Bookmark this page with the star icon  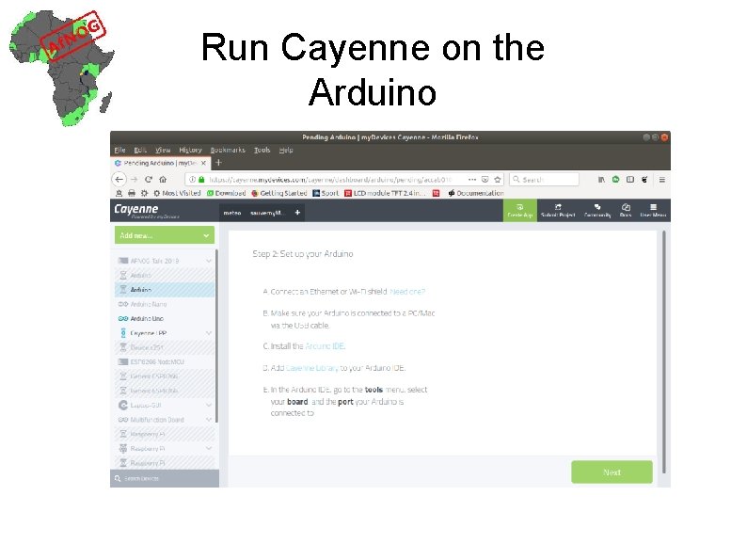click(498, 179)
